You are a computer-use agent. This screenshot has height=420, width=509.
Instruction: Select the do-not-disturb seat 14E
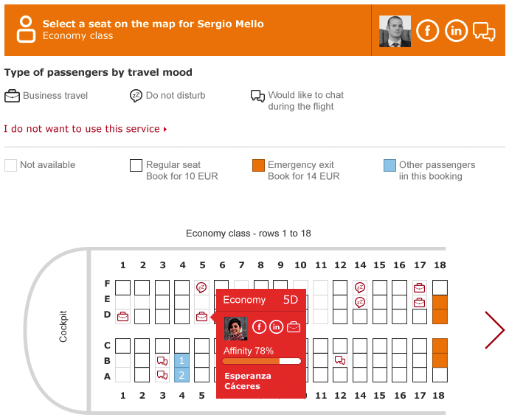coord(360,302)
